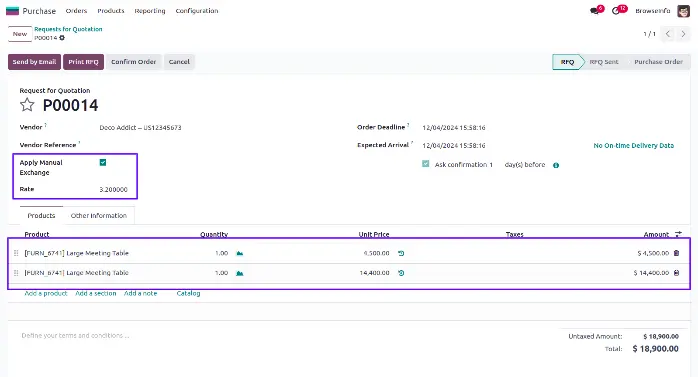
Task: Go to previous record arrow
Action: pos(668,34)
